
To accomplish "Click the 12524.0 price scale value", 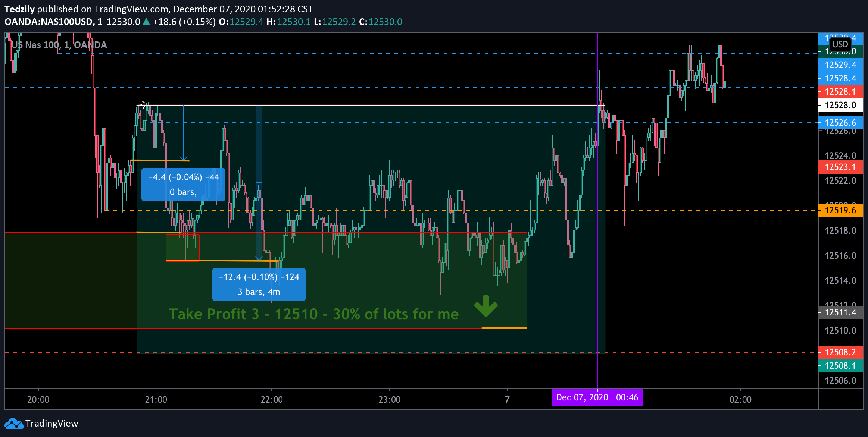I will pyautogui.click(x=840, y=156).
